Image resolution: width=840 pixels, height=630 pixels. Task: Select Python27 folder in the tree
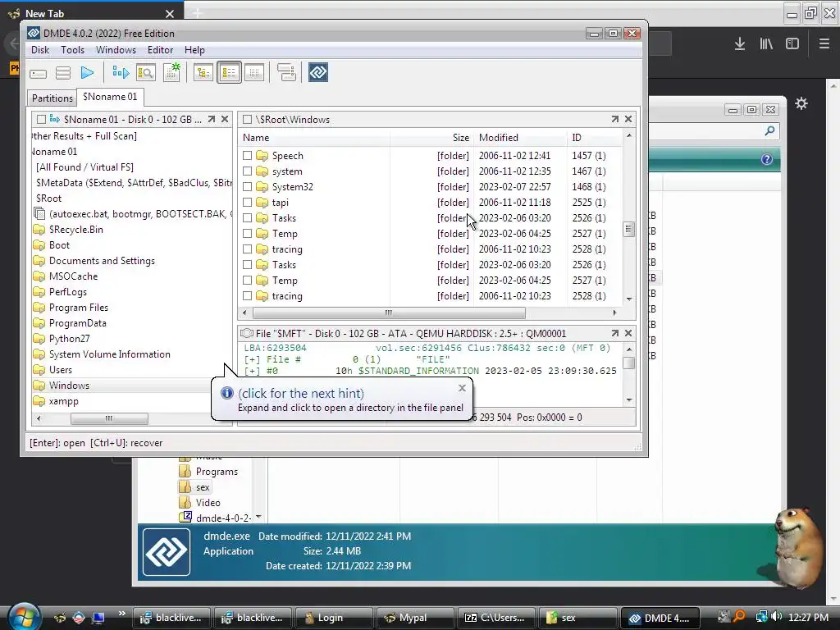tap(69, 339)
